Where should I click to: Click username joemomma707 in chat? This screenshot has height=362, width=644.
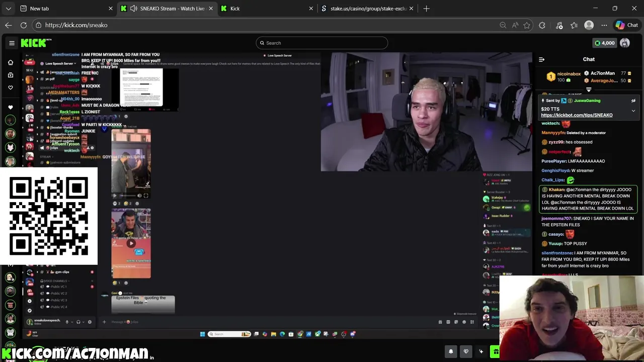[x=556, y=219]
